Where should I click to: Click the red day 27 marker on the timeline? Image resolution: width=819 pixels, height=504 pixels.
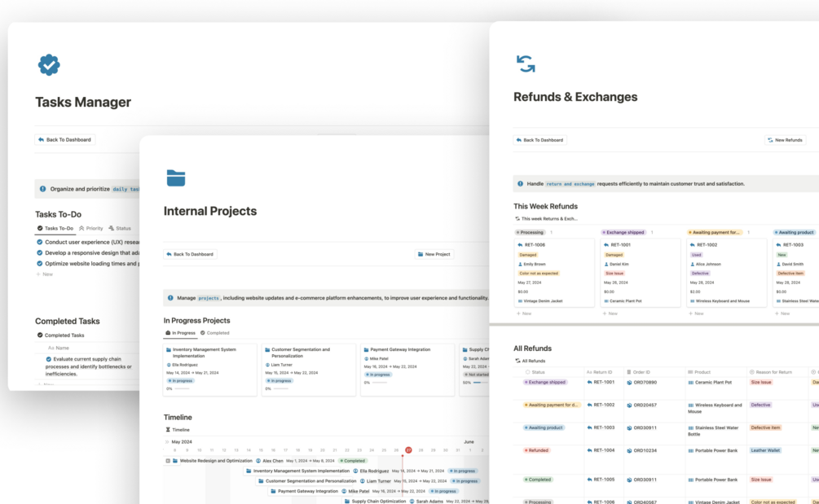coord(408,449)
